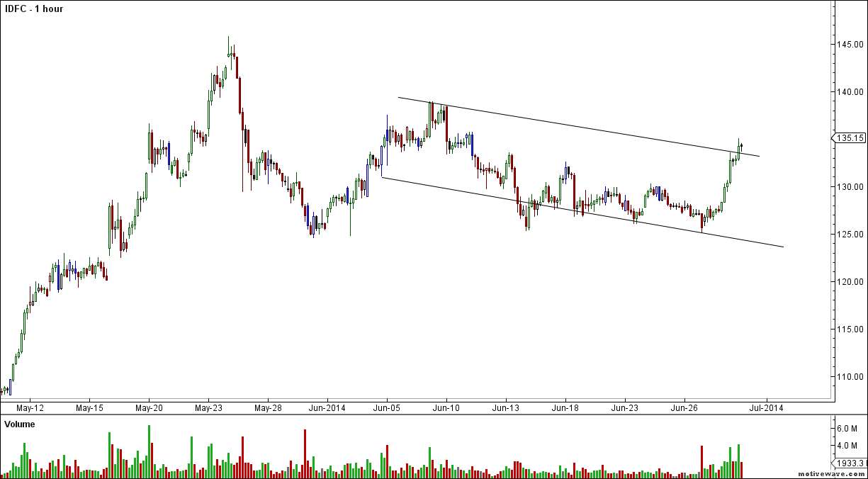Click the last candlestick above the channel
Screen dimensions: 868x479
pos(740,147)
